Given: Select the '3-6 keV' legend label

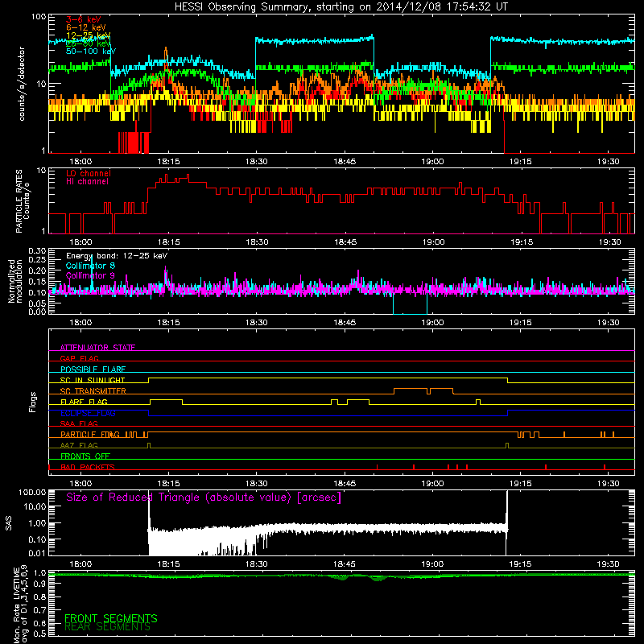Looking at the screenshot, I should (83, 19).
